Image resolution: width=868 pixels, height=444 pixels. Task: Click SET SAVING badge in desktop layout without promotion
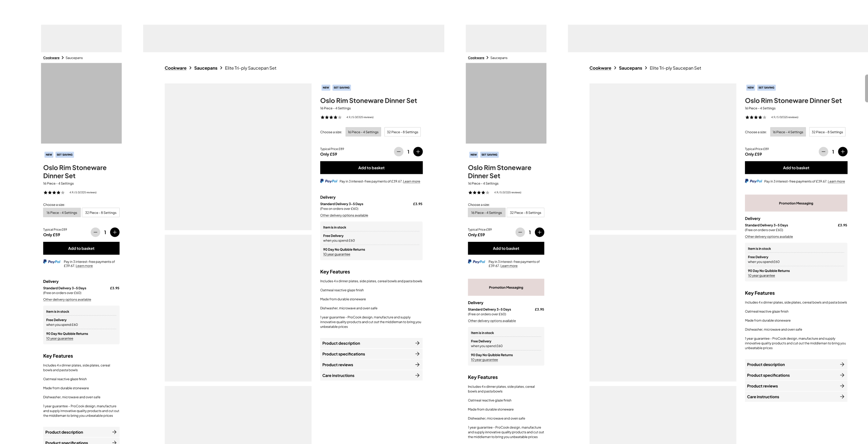click(x=341, y=88)
